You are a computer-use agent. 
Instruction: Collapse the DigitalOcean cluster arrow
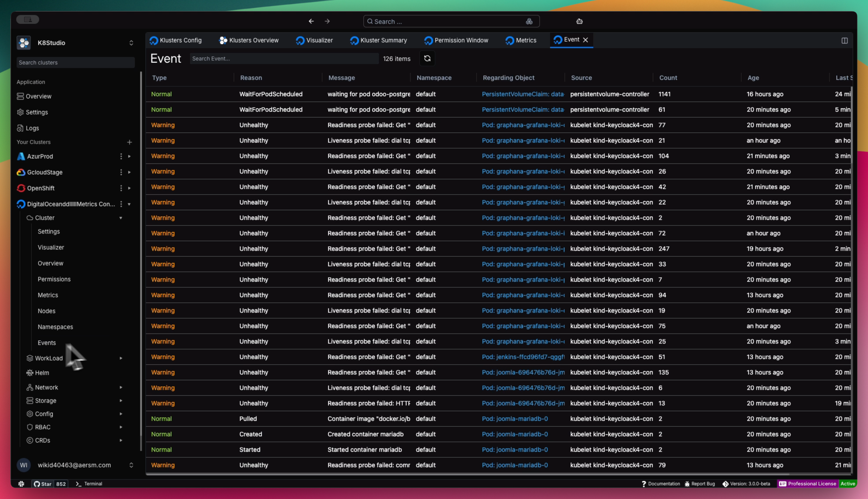(x=129, y=204)
